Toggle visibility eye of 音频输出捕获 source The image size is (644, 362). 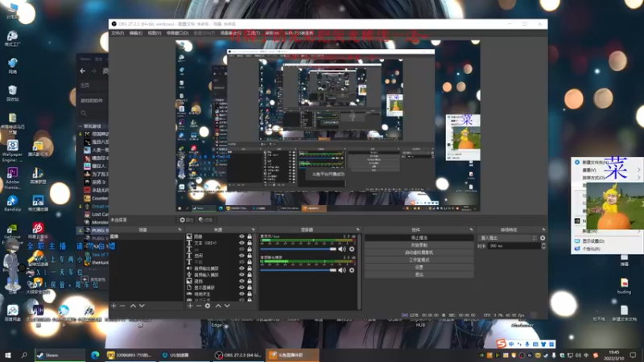(x=242, y=268)
